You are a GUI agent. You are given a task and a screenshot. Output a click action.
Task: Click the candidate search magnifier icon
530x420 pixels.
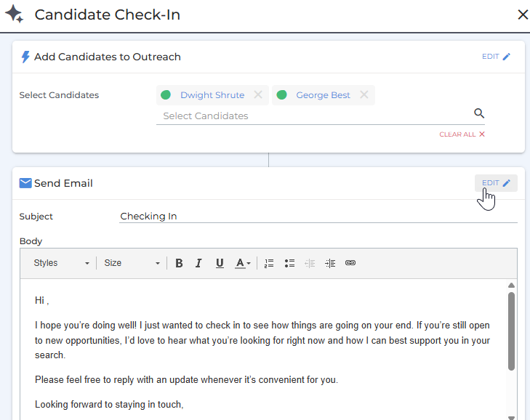click(479, 113)
